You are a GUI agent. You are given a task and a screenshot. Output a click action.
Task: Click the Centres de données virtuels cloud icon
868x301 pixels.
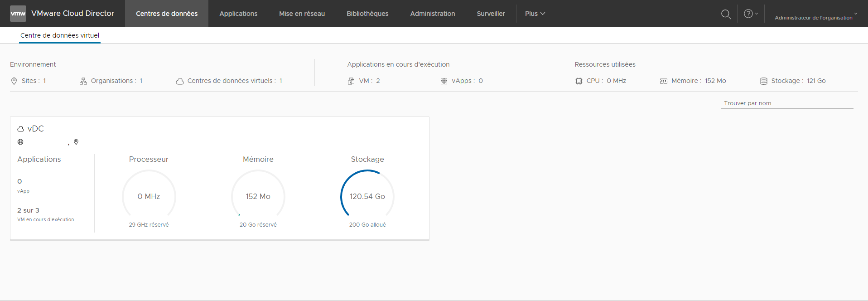tap(180, 81)
